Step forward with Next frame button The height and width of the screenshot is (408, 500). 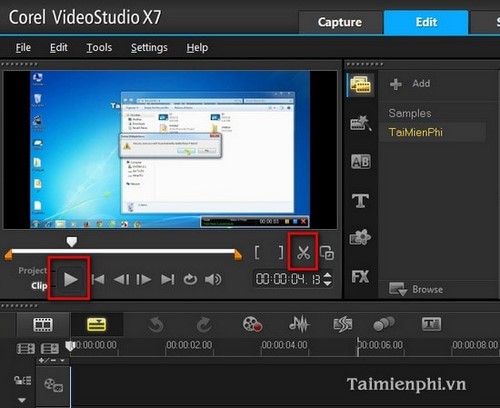click(x=144, y=279)
